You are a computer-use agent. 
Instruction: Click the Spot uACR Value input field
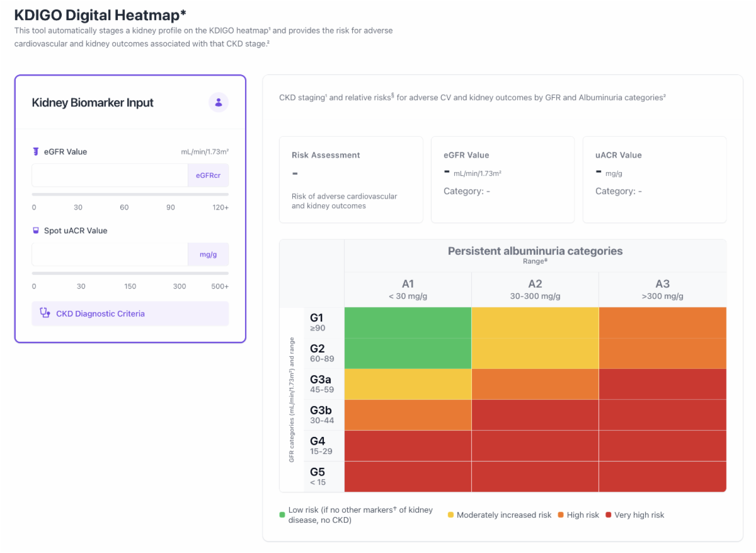pos(110,254)
